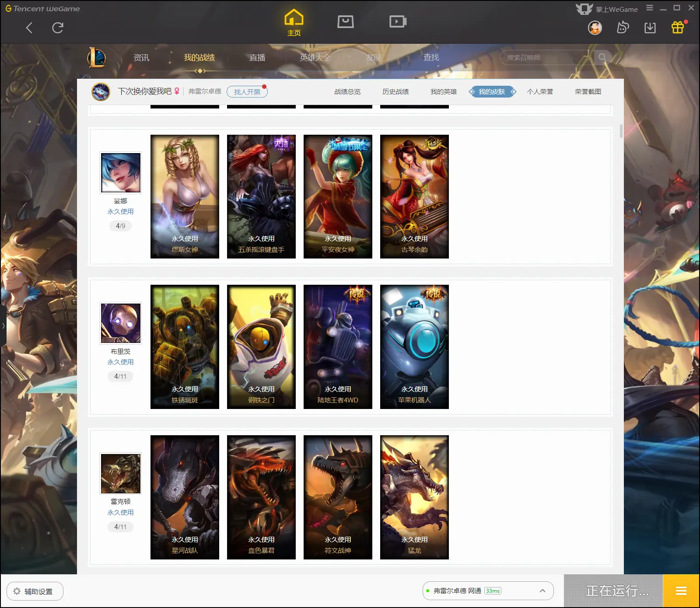Switch to 战绩总览 sub-tab
The height and width of the screenshot is (608, 700).
click(x=347, y=91)
